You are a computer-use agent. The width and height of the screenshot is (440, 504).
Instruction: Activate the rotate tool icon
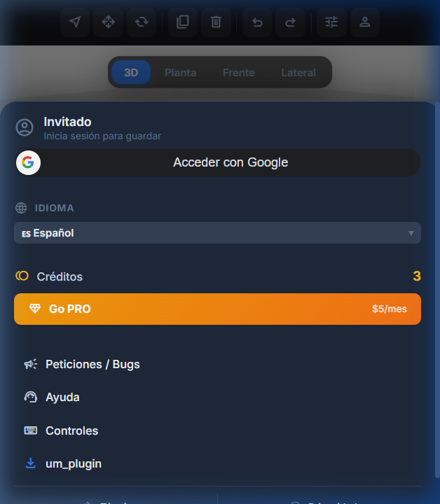click(142, 22)
